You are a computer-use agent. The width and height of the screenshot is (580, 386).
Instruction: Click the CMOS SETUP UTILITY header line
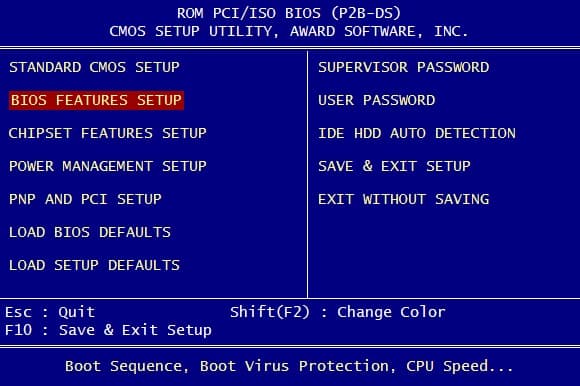click(289, 31)
